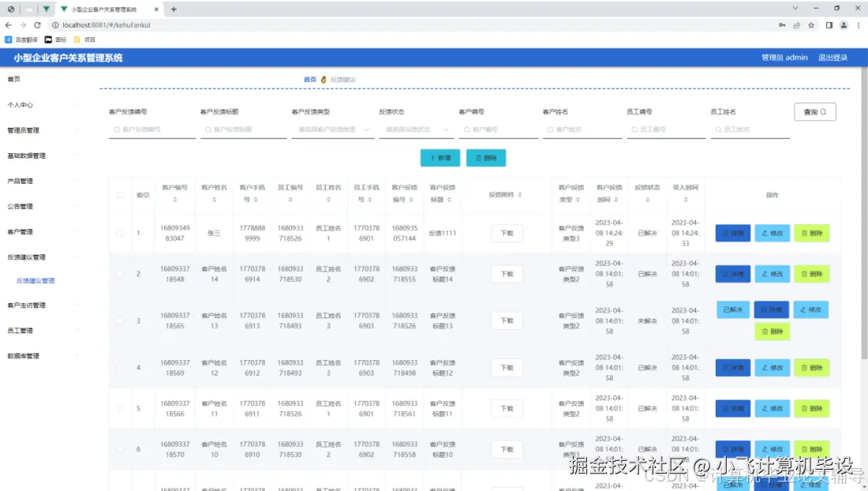Download the attachment in row 4
868x491 pixels.
coord(507,368)
